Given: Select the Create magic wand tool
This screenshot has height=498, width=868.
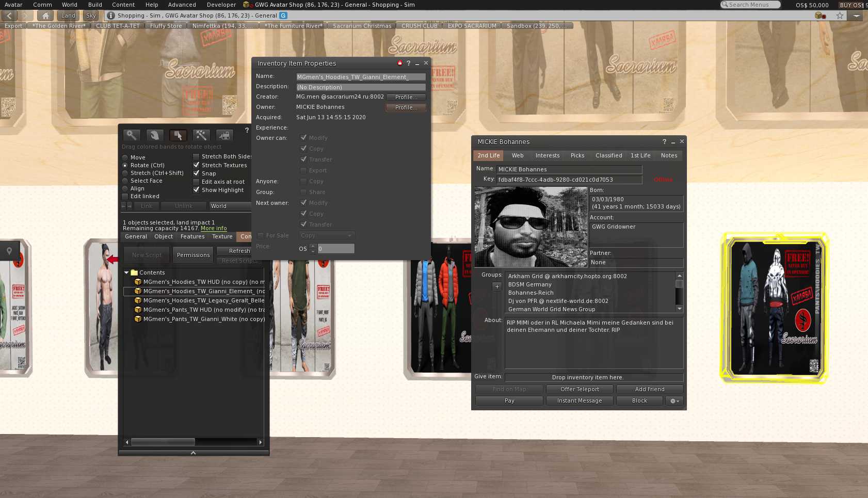Looking at the screenshot, I should [201, 135].
